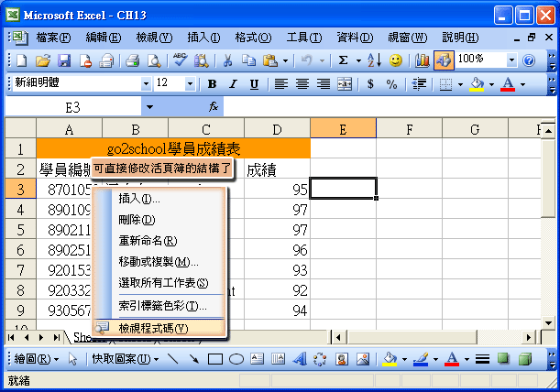560x392 pixels.
Task: Select cell D3 containing 95
Action: pyautogui.click(x=277, y=190)
